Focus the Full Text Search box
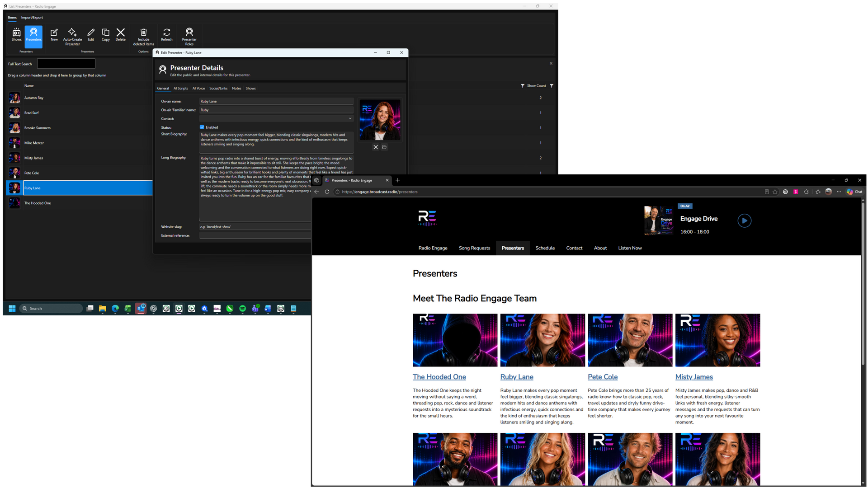 (66, 64)
